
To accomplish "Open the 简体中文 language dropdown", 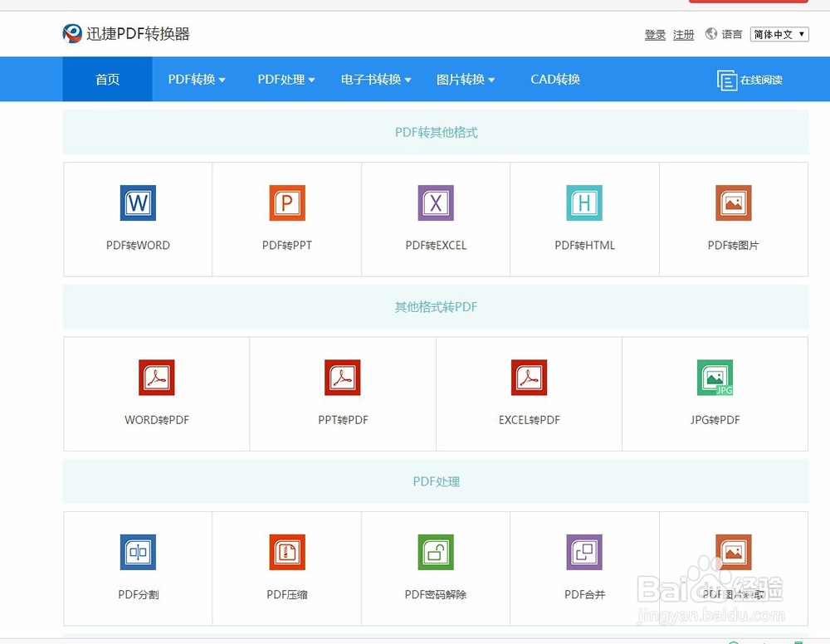I will pos(779,34).
